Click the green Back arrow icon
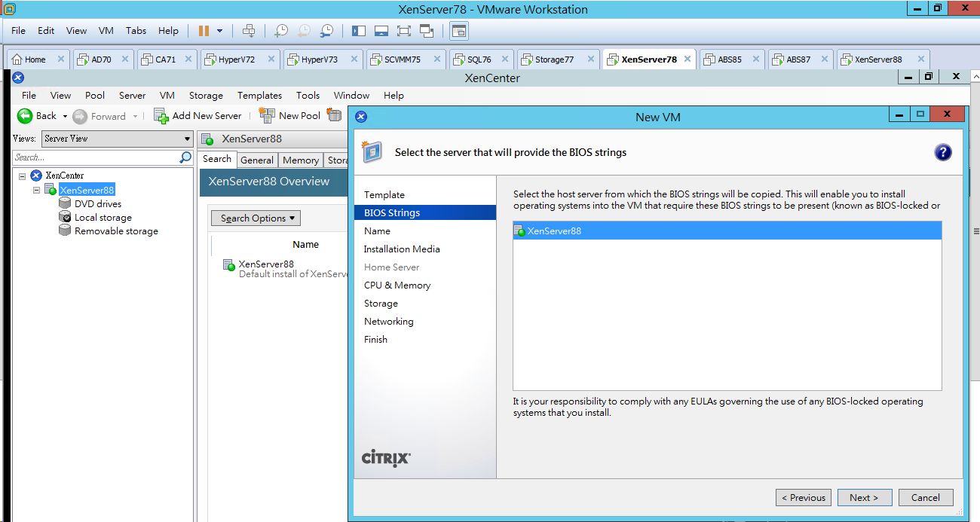Screen dimensions: 980x522 (25, 115)
